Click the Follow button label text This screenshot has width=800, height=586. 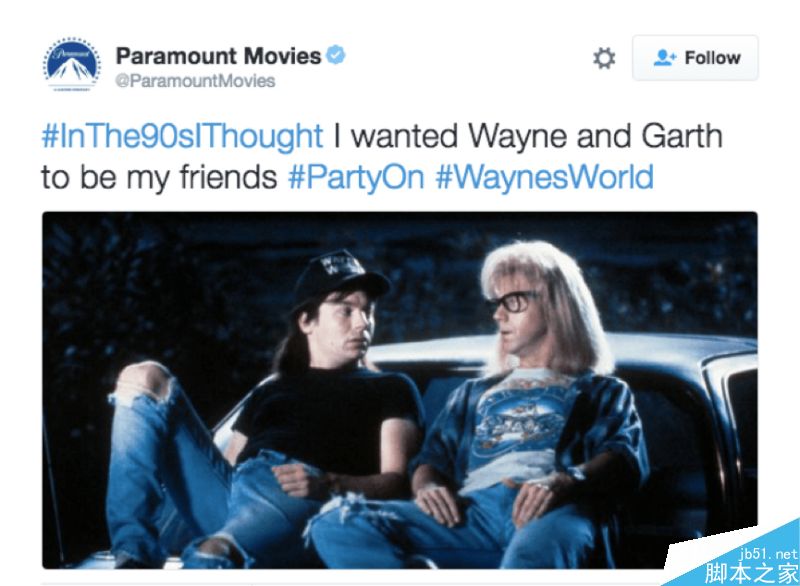point(712,58)
